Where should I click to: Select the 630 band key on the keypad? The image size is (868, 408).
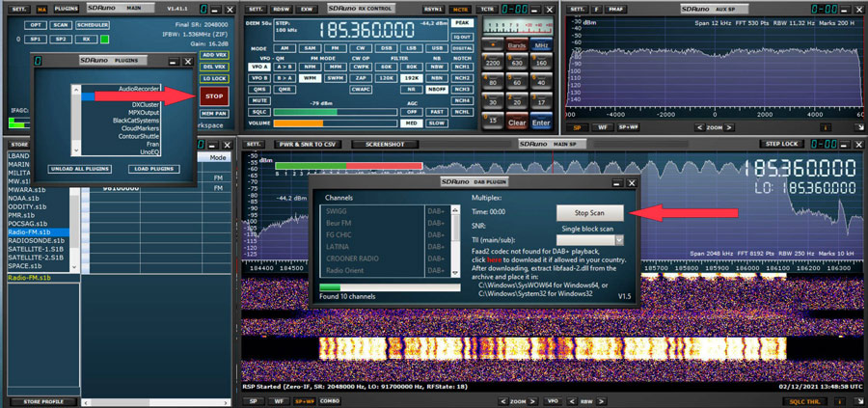click(517, 63)
